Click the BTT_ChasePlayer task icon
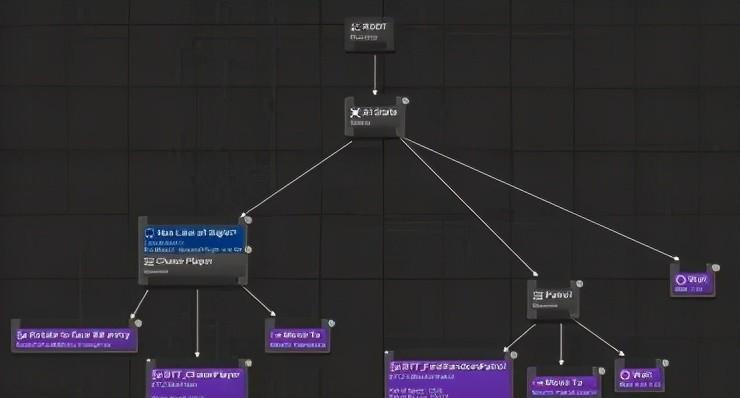The height and width of the screenshot is (398, 740). 158,375
